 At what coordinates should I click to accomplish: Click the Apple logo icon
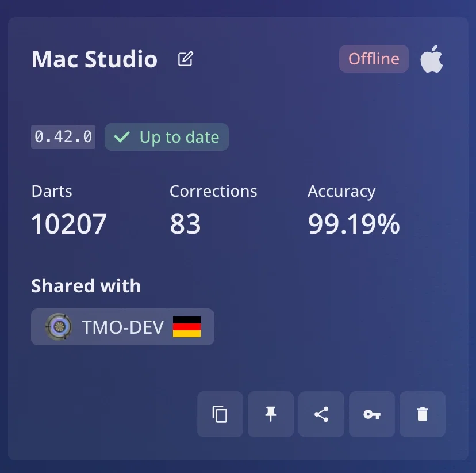click(x=431, y=59)
